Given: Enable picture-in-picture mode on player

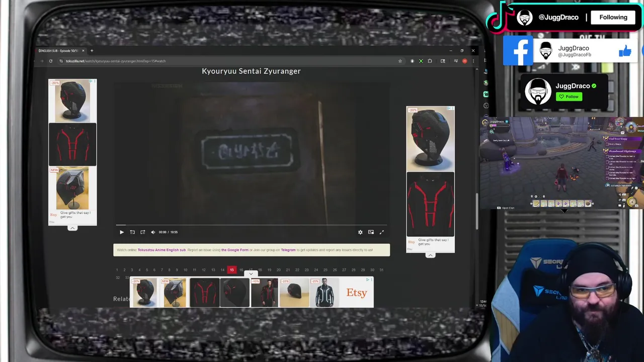Looking at the screenshot, I should (371, 232).
